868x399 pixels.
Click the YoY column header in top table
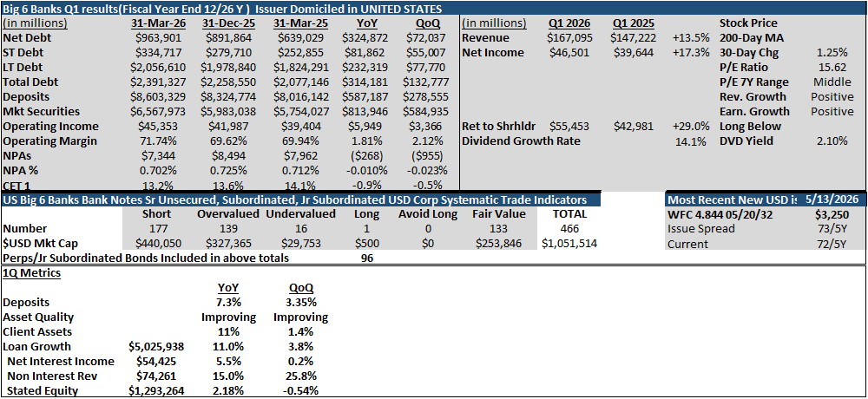pos(364,23)
